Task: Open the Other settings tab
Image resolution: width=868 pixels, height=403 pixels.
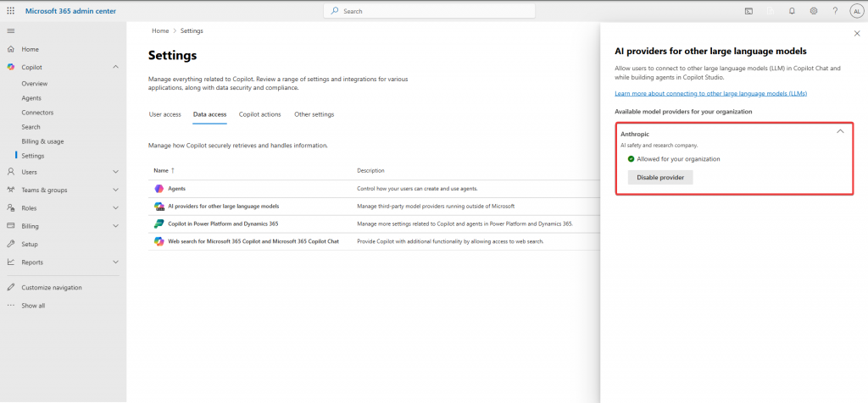Action: click(314, 114)
